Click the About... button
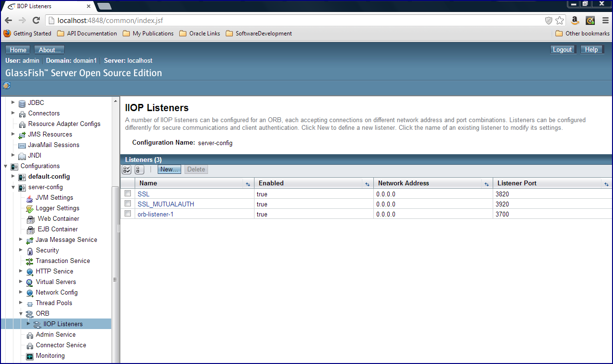The width and height of the screenshot is (613, 364). tap(50, 50)
